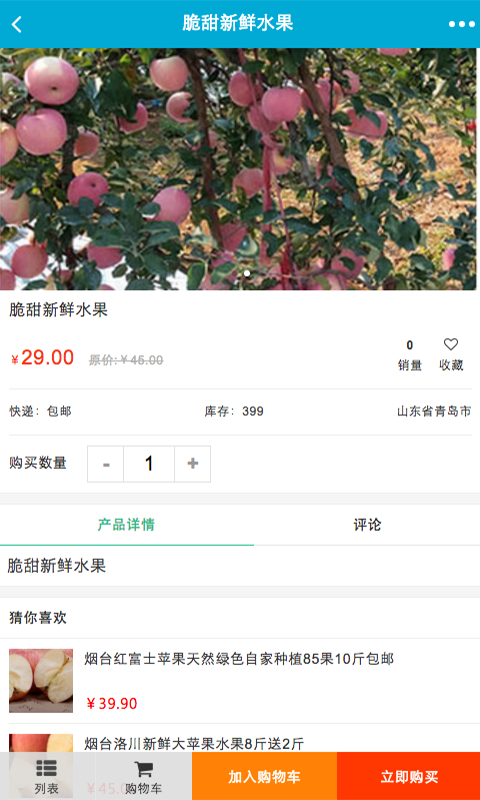Viewport: 480px width, 800px height.
Task: Click the quantity input field showing 1
Action: [149, 464]
